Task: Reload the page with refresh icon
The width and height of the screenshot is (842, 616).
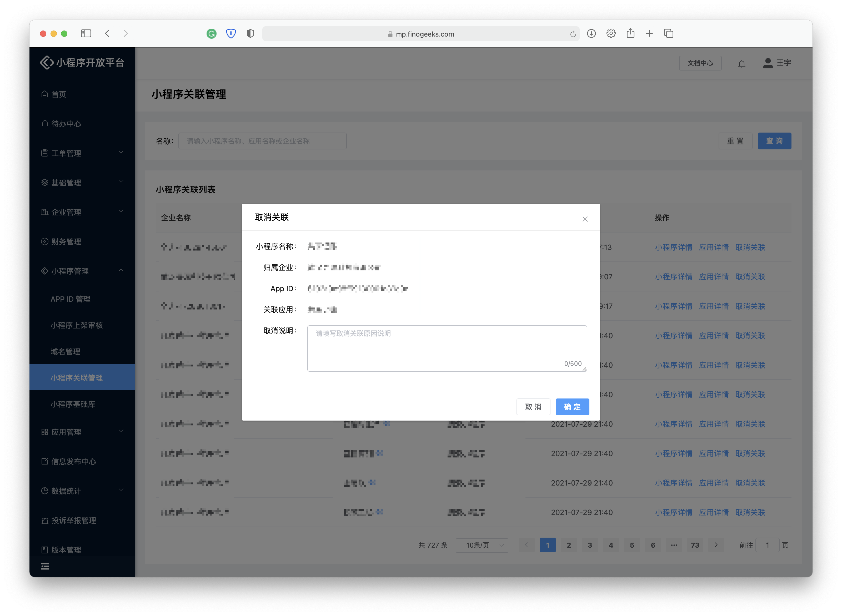Action: [573, 34]
